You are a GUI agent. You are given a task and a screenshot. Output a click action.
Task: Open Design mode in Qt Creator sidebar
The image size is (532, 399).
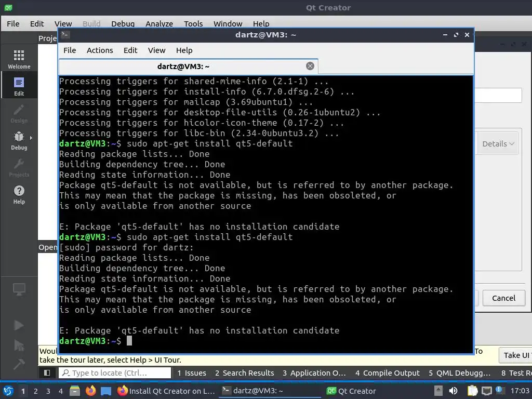pos(19,113)
